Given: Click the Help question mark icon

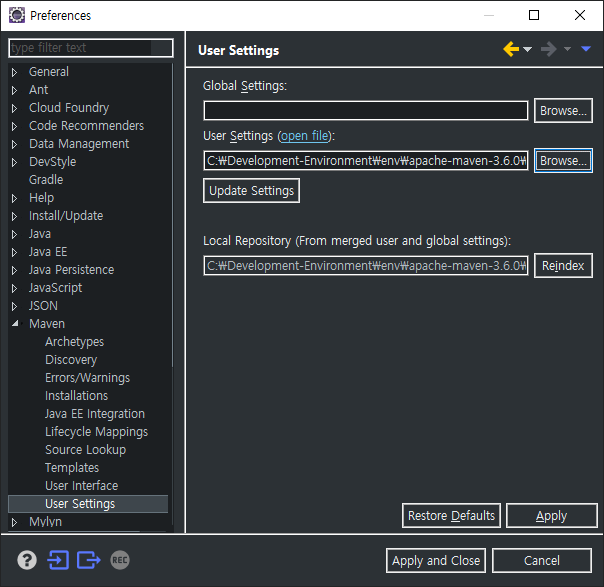Looking at the screenshot, I should (27, 560).
